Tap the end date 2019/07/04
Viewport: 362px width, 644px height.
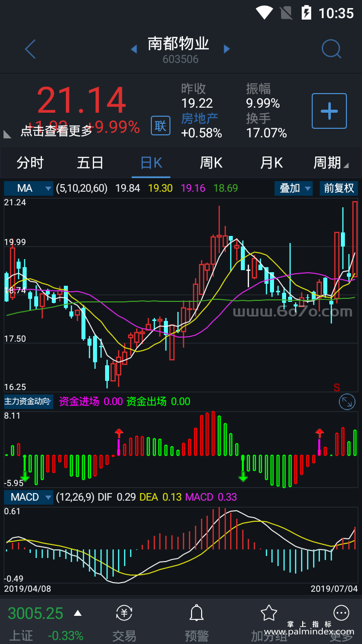334,588
